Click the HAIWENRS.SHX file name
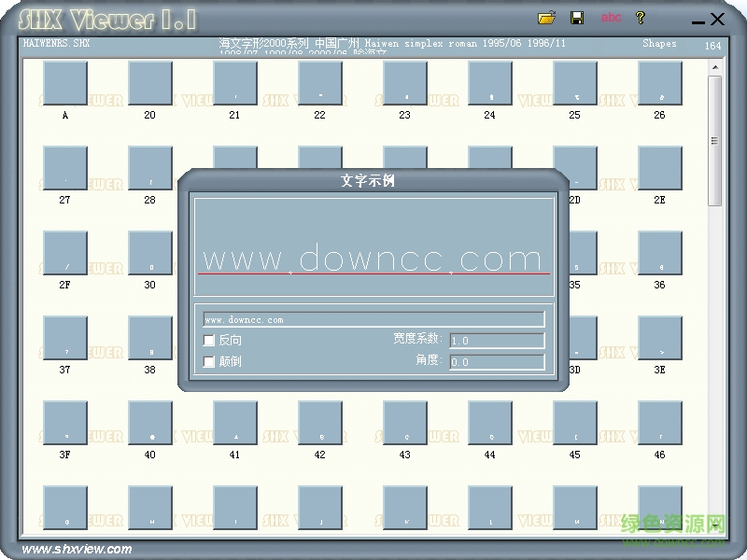This screenshot has height=560, width=747. tap(57, 43)
